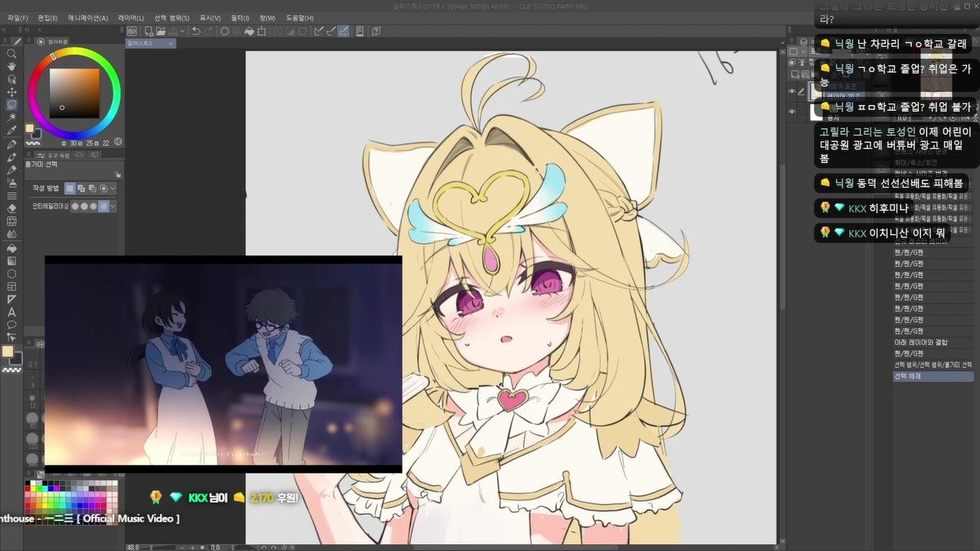Select the strongest anti-aliasing option
980x551 pixels.
pos(103,207)
